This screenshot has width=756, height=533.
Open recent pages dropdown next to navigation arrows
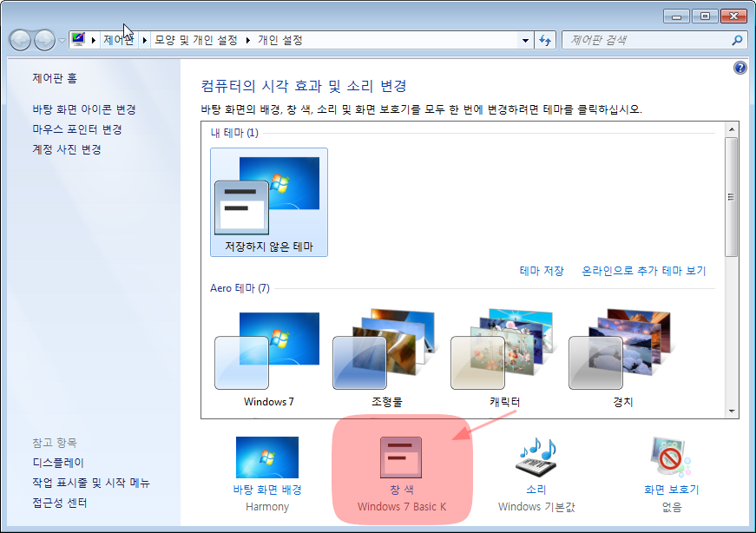pos(62,41)
